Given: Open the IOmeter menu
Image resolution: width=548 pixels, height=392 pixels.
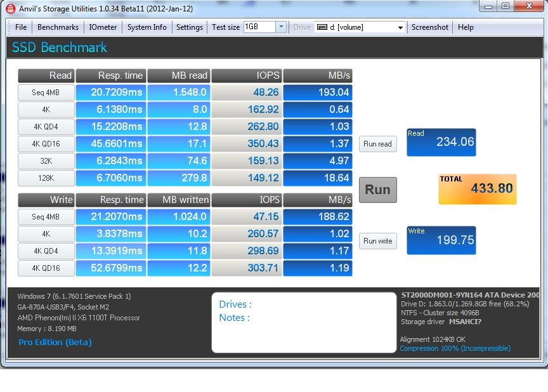Looking at the screenshot, I should click(103, 27).
